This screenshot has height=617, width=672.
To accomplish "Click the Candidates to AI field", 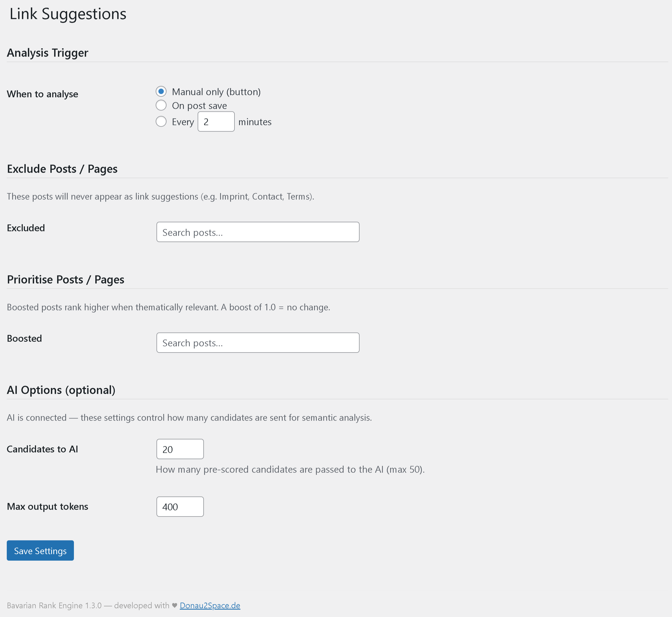I will 180,449.
